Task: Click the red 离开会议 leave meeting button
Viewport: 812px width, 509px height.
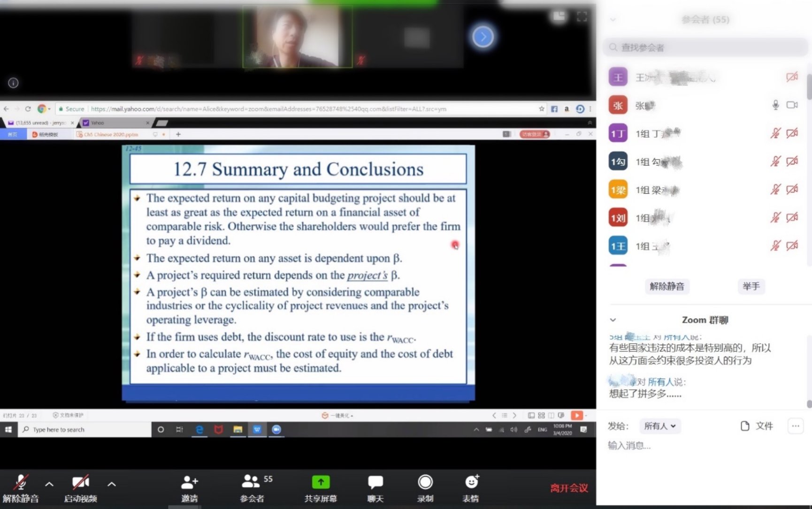Action: (x=568, y=488)
